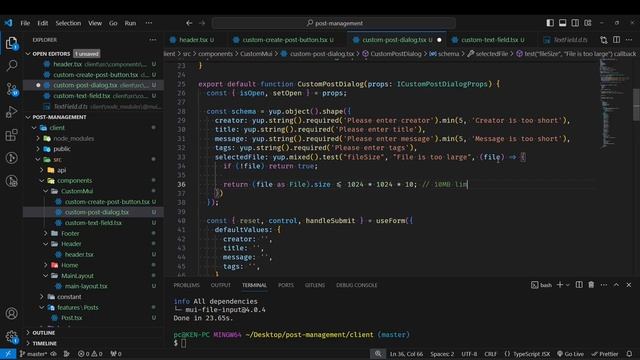Maximize the panel with up chevron
Screen dimensions: 640x360
click(x=616, y=284)
